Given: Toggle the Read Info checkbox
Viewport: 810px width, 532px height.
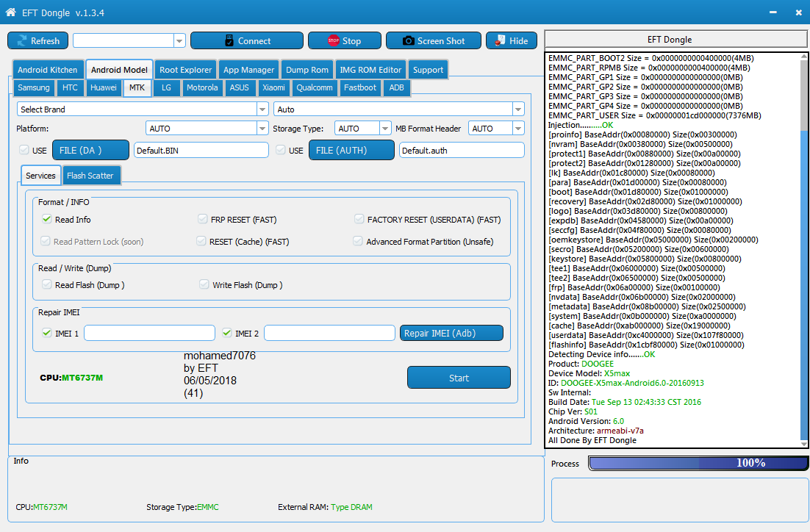Looking at the screenshot, I should (x=47, y=219).
